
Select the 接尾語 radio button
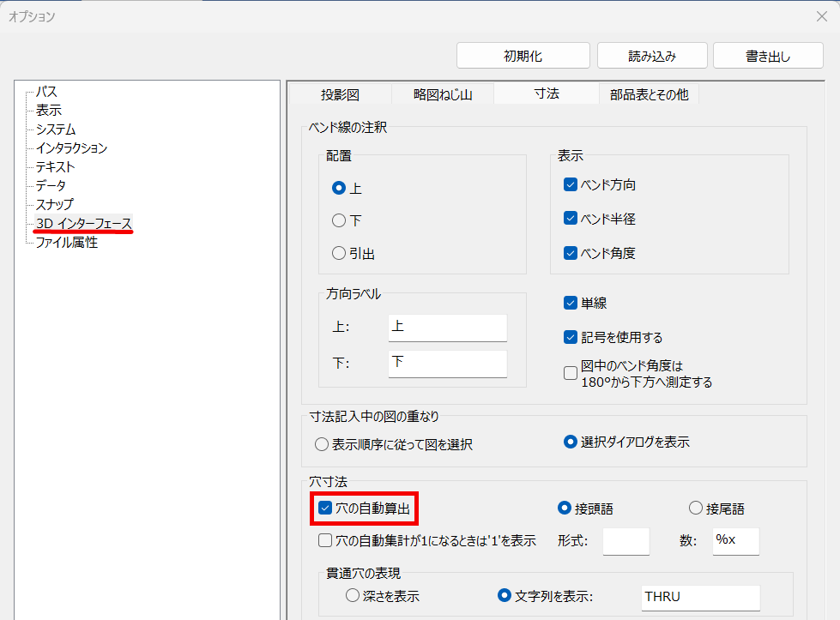point(696,509)
